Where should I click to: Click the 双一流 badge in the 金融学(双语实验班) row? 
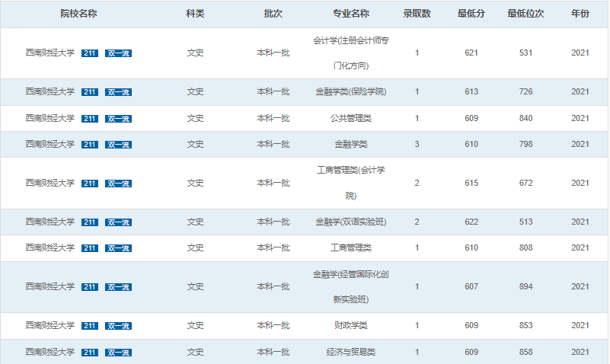[118, 222]
